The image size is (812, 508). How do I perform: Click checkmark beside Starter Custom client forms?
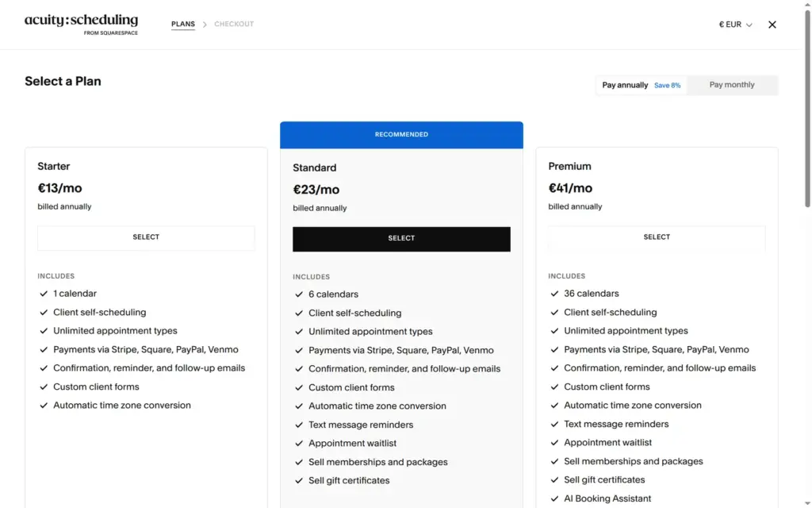click(x=44, y=387)
